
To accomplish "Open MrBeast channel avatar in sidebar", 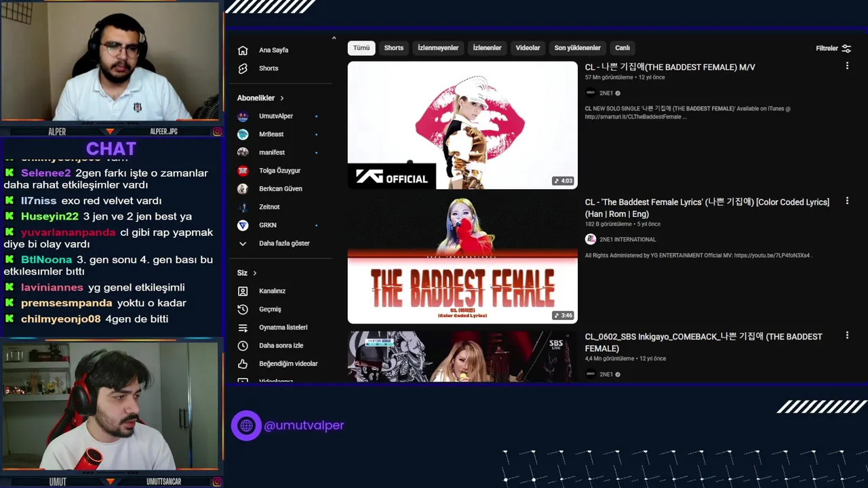I will [243, 134].
